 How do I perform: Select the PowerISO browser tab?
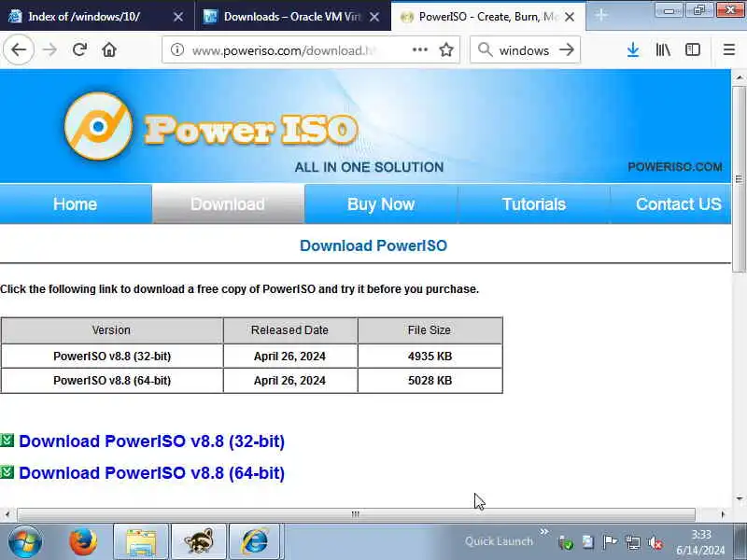coord(487,17)
